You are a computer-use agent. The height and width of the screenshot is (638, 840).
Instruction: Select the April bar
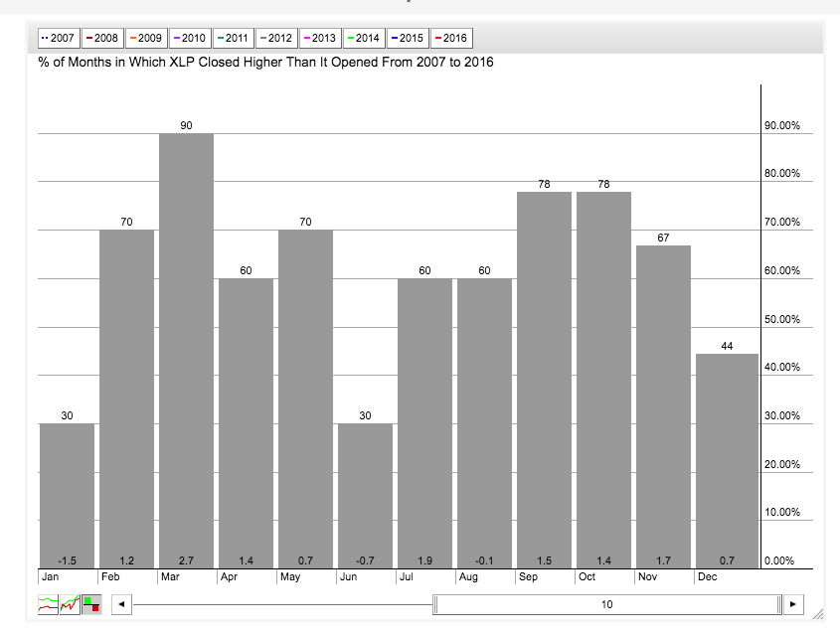tap(246, 423)
